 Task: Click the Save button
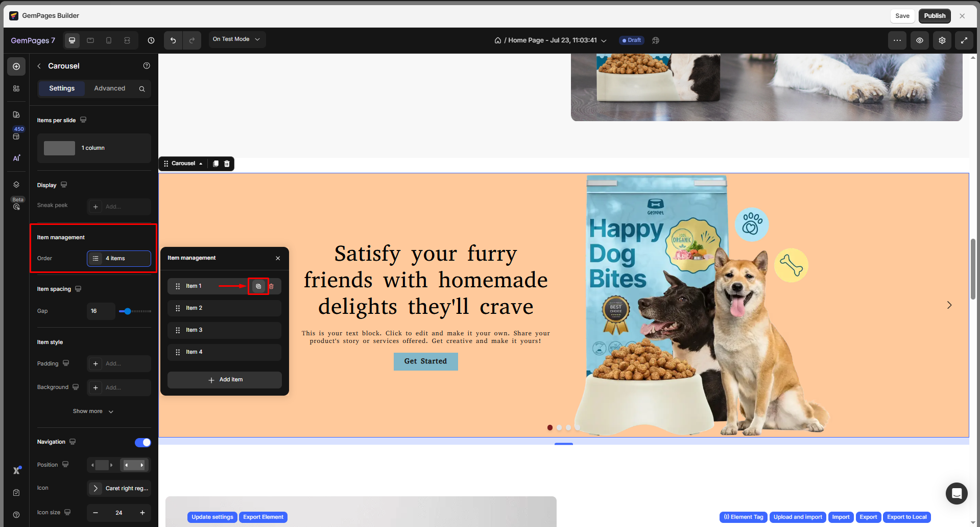[x=902, y=16]
